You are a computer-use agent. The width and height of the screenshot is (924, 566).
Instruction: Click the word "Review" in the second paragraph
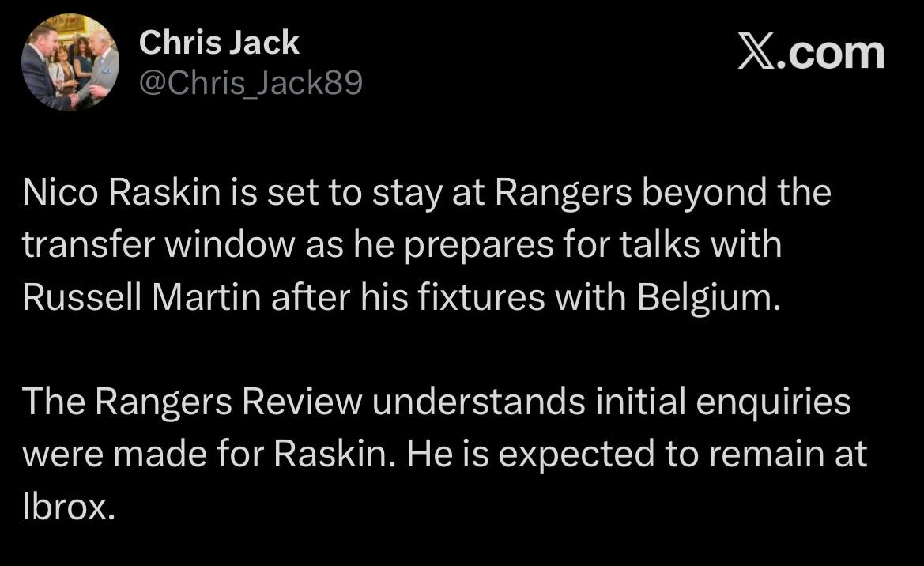click(x=302, y=402)
